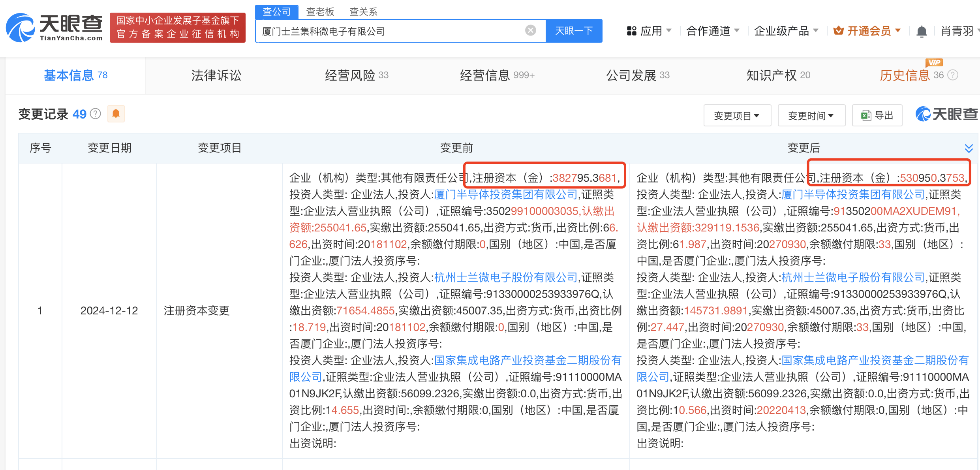Click the 2024-12-12 change date cell

tap(109, 310)
